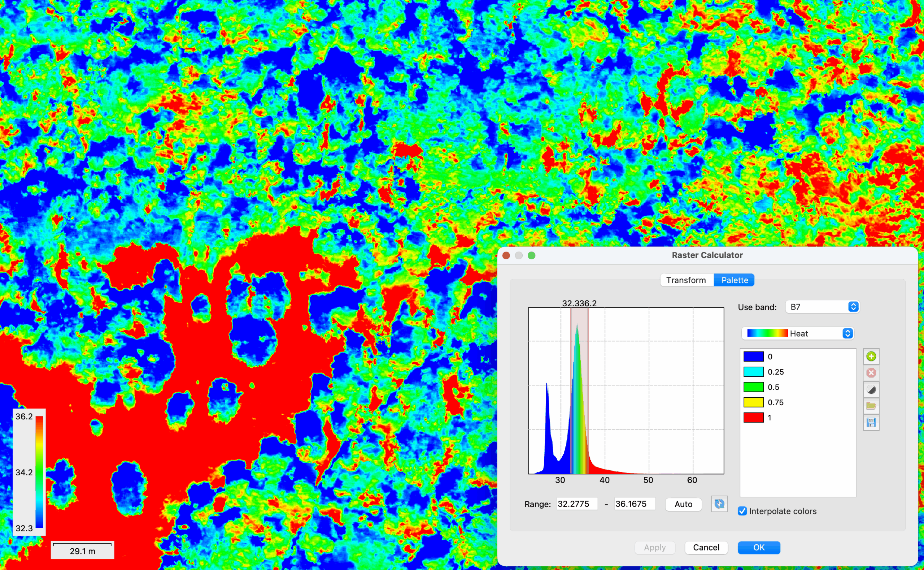Close the Raster Calculator window
This screenshot has height=570, width=924.
[506, 256]
